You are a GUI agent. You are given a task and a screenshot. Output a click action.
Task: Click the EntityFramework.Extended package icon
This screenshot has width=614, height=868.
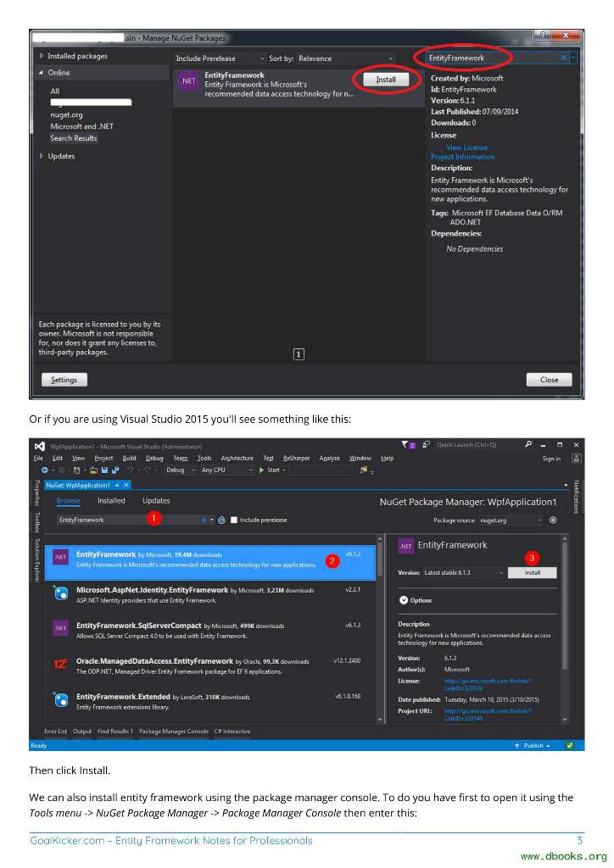pos(60,699)
